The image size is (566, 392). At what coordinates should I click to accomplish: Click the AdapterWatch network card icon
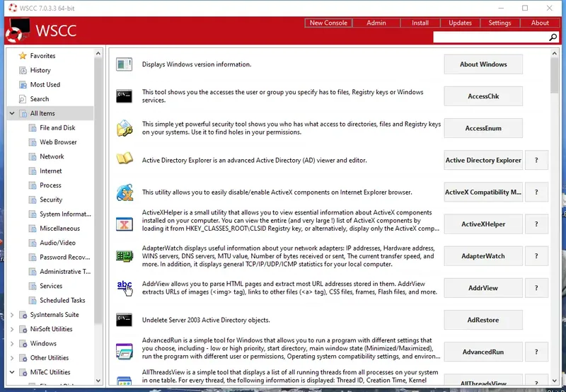click(125, 256)
